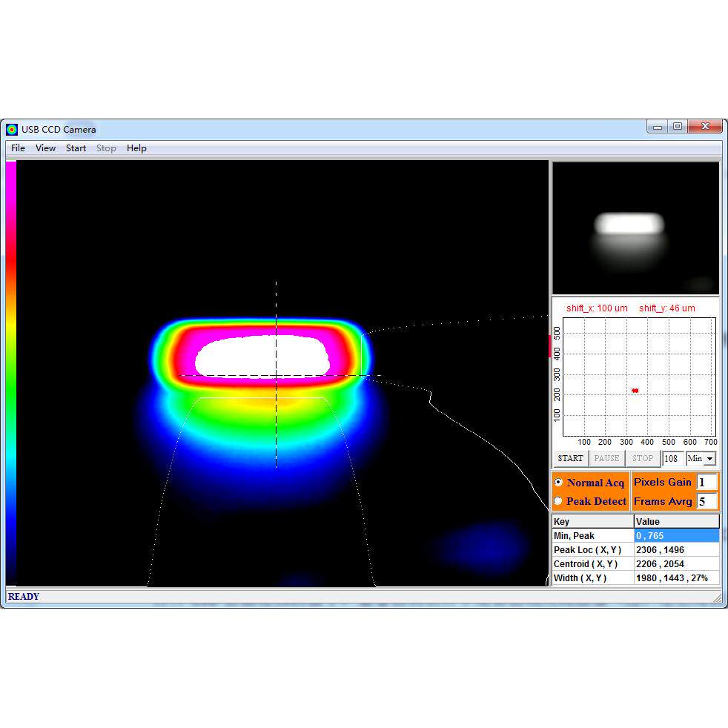Image resolution: width=728 pixels, height=728 pixels.
Task: Open the Min units dropdown
Action: pos(709,459)
